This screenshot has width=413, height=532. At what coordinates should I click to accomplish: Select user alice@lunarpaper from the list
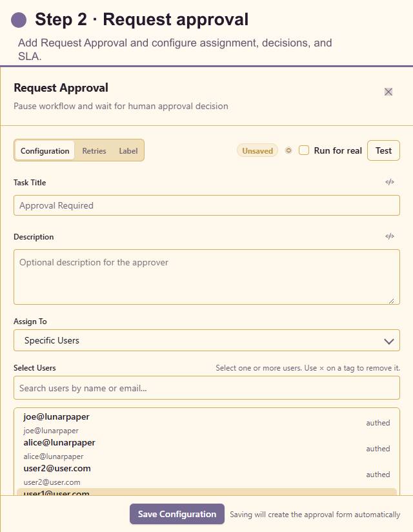click(x=207, y=449)
